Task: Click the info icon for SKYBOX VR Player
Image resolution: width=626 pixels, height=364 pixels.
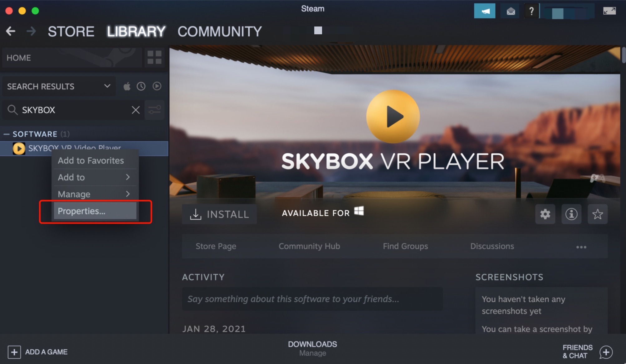Action: (571, 214)
